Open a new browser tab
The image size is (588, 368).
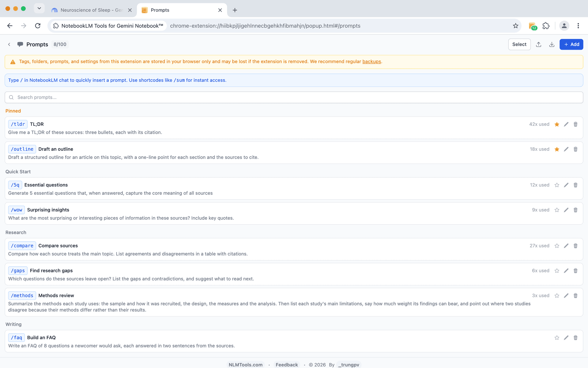[235, 10]
